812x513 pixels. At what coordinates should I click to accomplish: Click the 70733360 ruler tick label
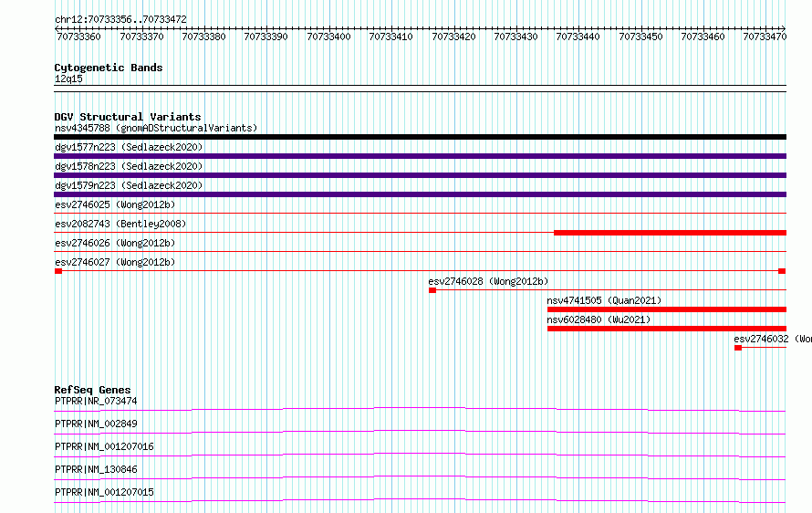tap(78, 37)
